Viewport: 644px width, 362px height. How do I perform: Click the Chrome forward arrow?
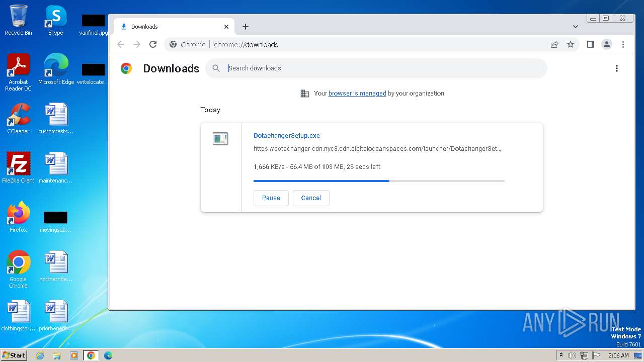click(137, 44)
